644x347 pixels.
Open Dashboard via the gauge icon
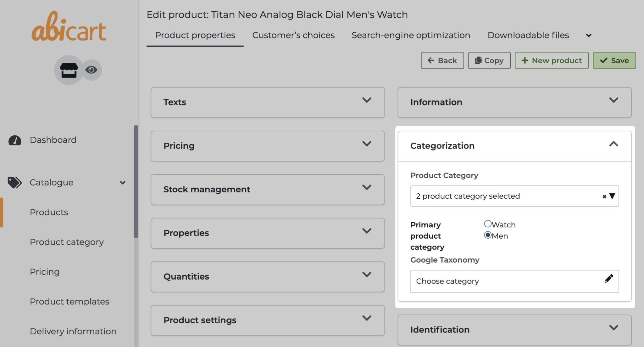point(15,140)
